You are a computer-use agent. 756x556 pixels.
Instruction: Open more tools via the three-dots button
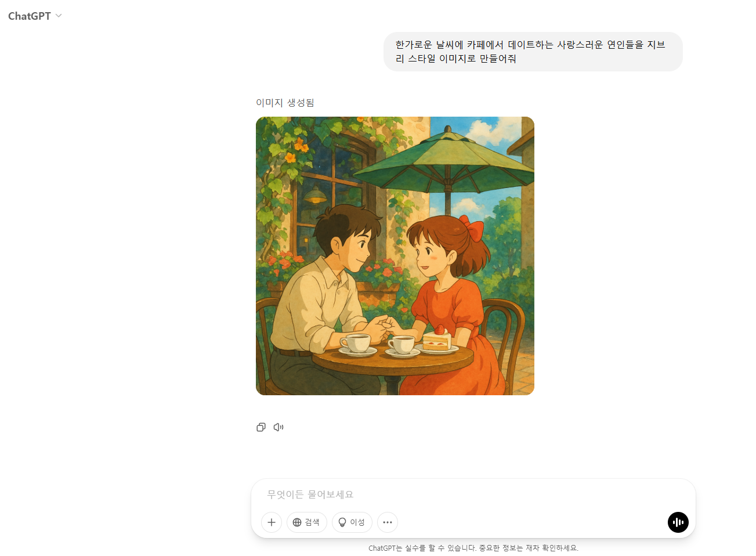(388, 522)
